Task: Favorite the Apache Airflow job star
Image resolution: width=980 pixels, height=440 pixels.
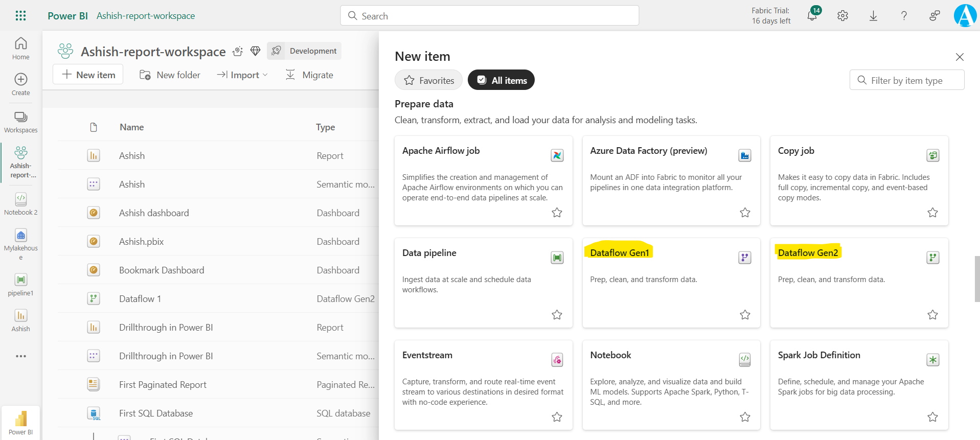Action: 557,213
